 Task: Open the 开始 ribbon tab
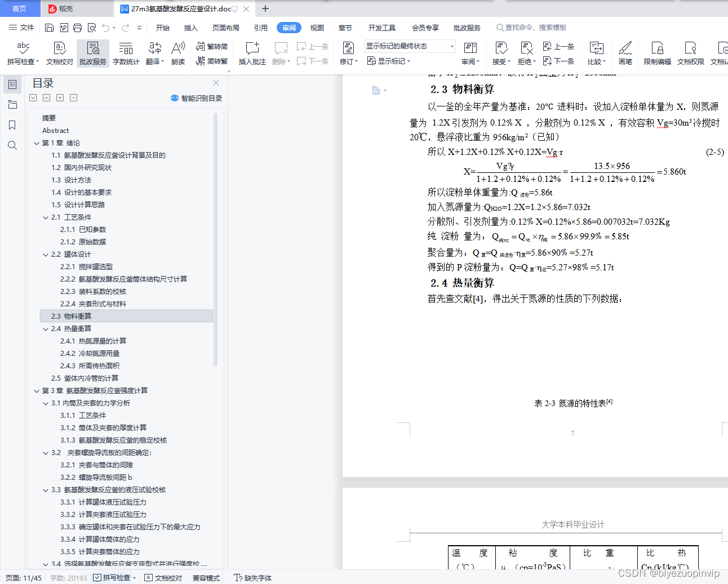coord(163,28)
